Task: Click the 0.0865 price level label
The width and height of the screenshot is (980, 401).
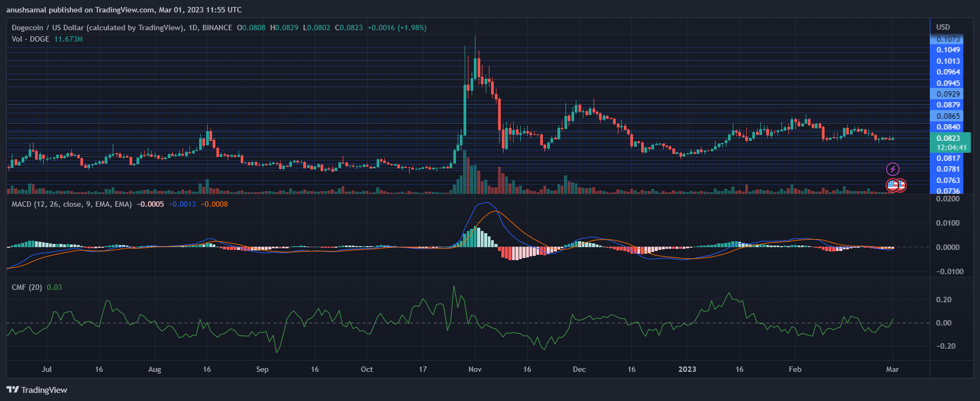Action: (x=947, y=116)
